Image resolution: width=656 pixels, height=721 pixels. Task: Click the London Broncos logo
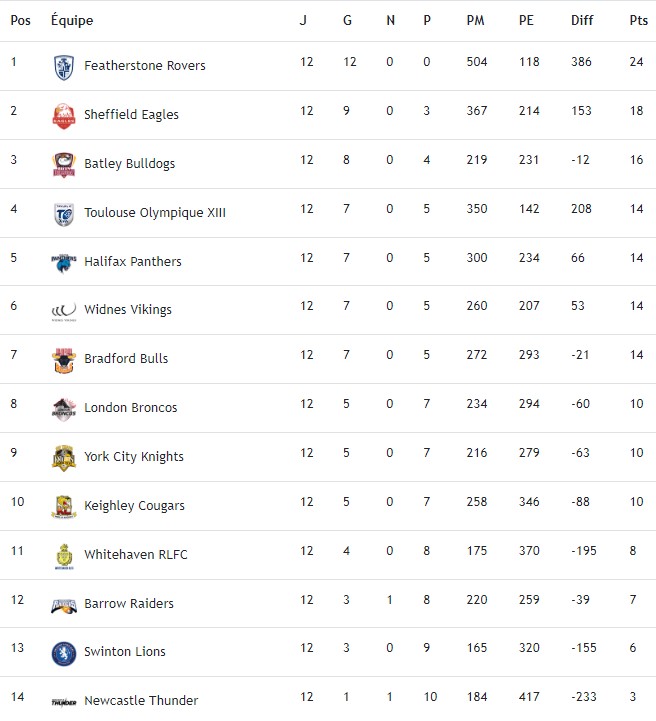point(64,409)
